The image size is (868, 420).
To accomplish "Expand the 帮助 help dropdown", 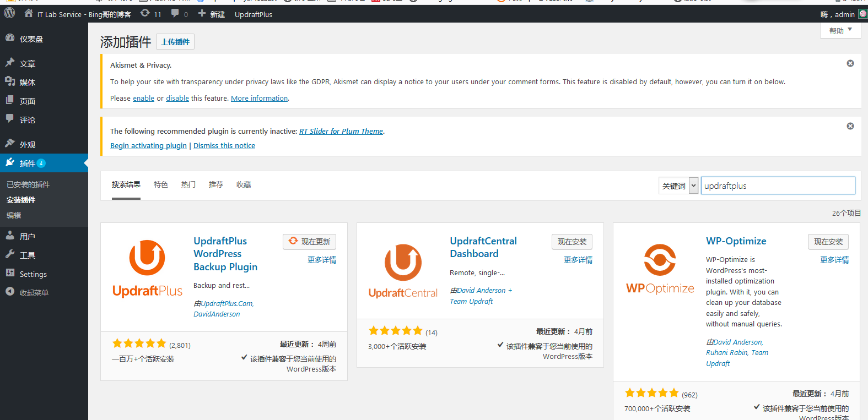I will click(x=840, y=31).
